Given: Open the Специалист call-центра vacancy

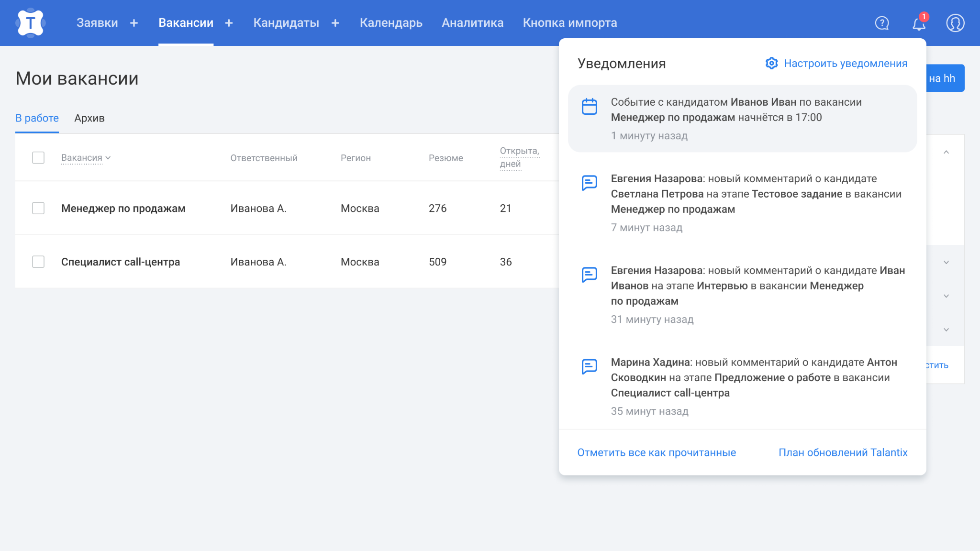Looking at the screenshot, I should [121, 262].
